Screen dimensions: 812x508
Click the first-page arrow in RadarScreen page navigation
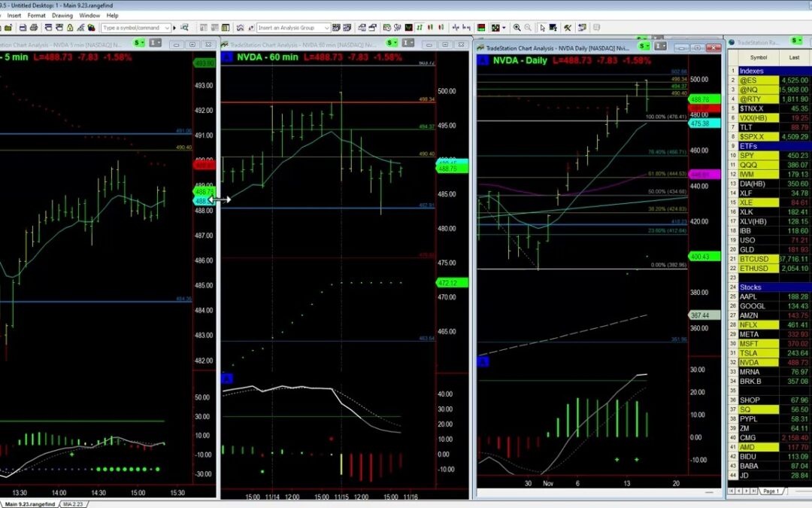(732, 491)
